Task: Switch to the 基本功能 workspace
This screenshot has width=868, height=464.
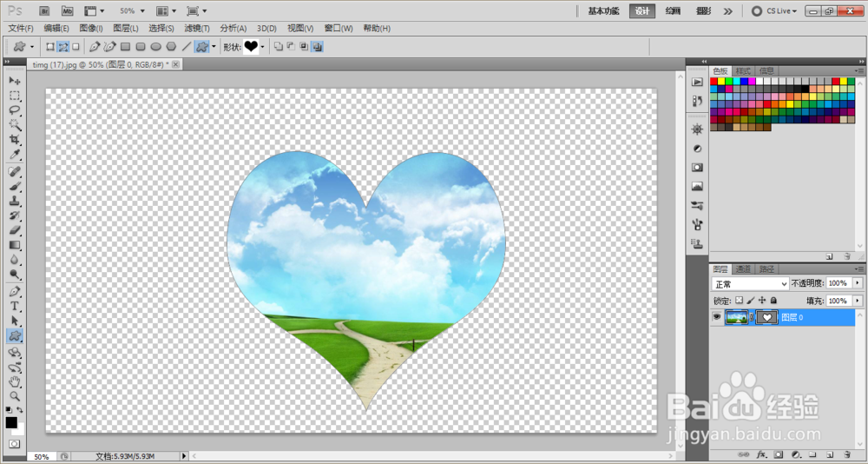Action: 603,10
